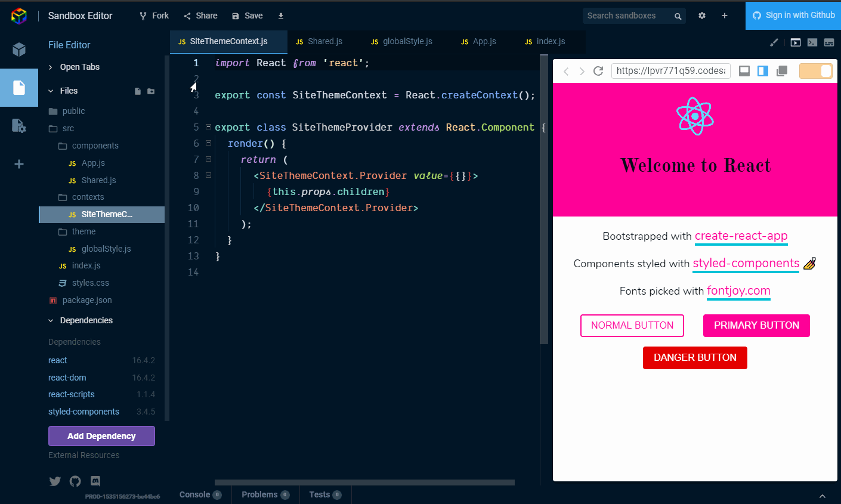Viewport: 841px width, 504px height.
Task: Collapse the render() code fold arrow
Action: [x=208, y=143]
